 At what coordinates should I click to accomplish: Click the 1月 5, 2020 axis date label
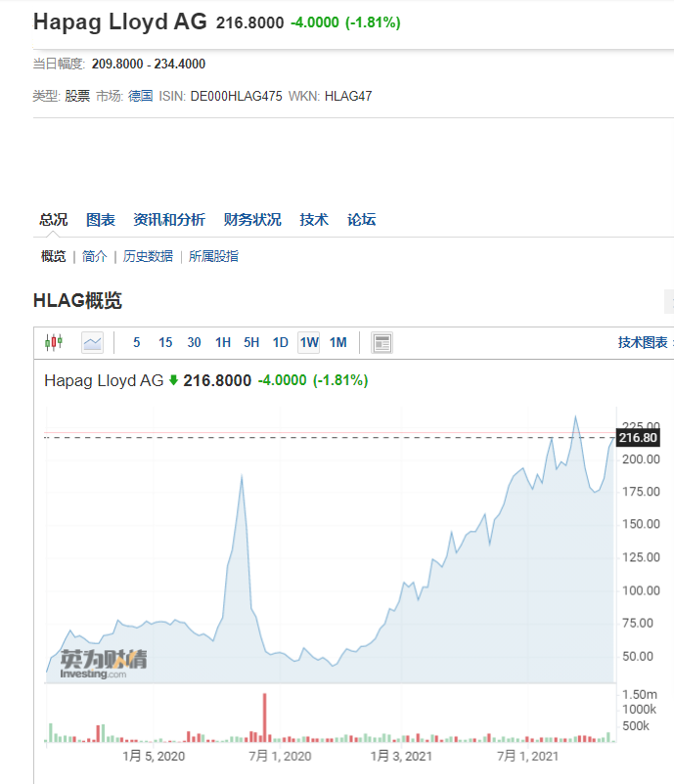pyautogui.click(x=154, y=756)
